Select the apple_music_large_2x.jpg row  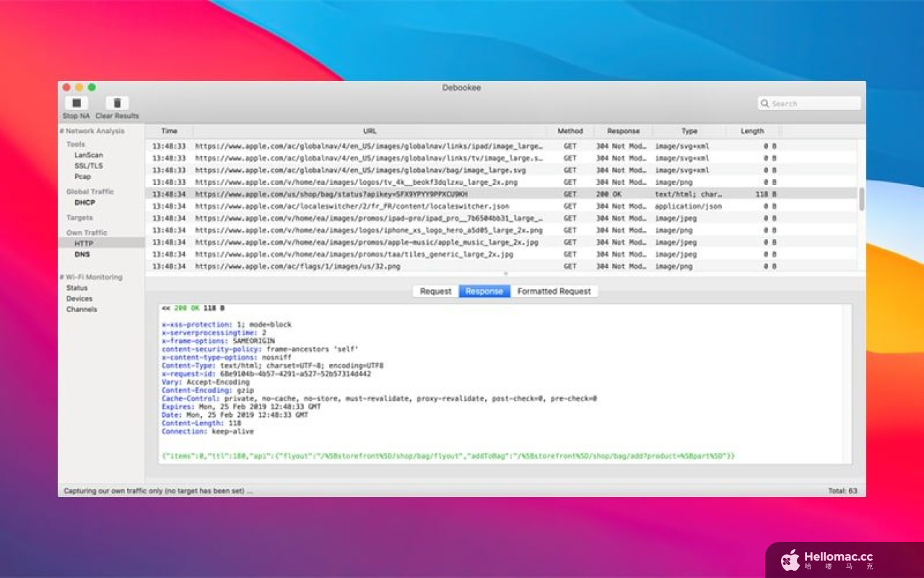click(x=501, y=242)
